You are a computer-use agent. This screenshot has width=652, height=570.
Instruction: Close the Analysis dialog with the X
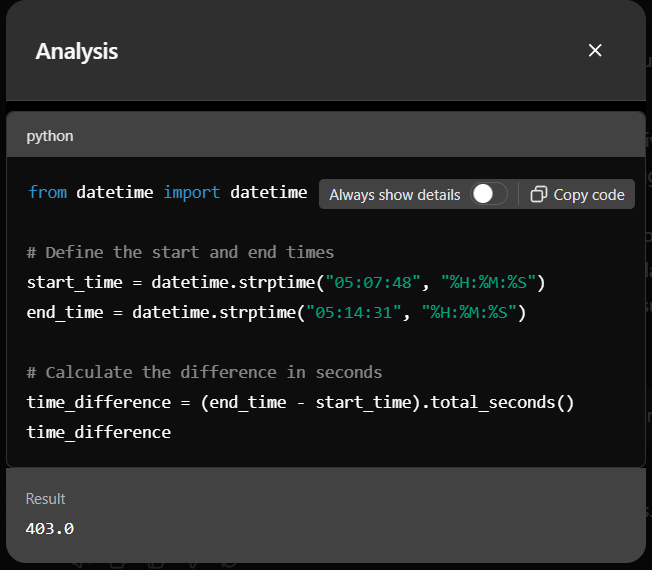coord(595,51)
